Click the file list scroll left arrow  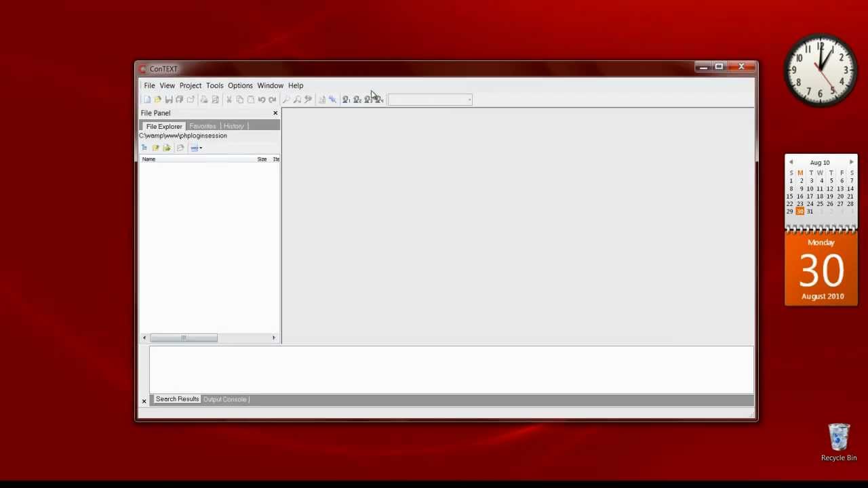[x=144, y=338]
